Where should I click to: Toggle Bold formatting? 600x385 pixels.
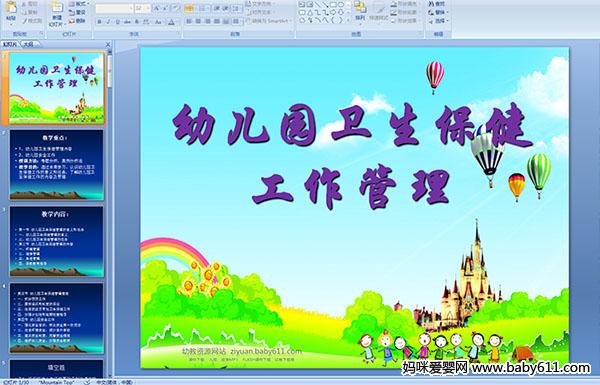point(99,22)
